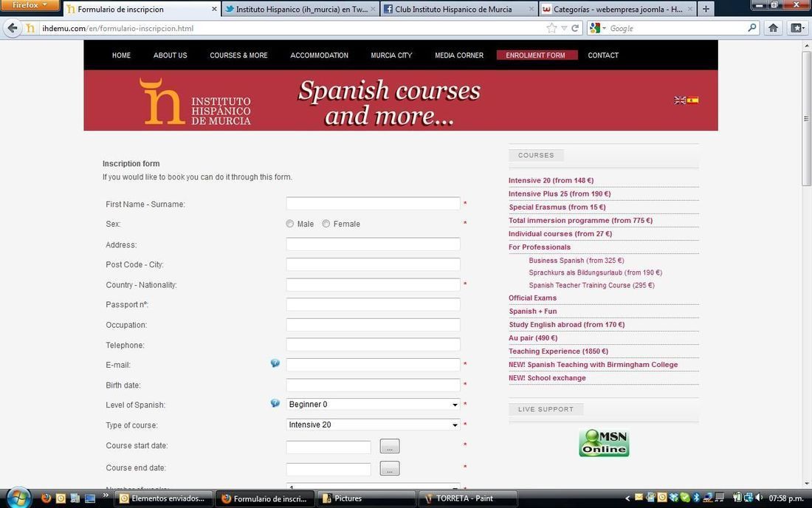
Task: Close the Formulario de inscripcion tab
Action: [x=214, y=10]
